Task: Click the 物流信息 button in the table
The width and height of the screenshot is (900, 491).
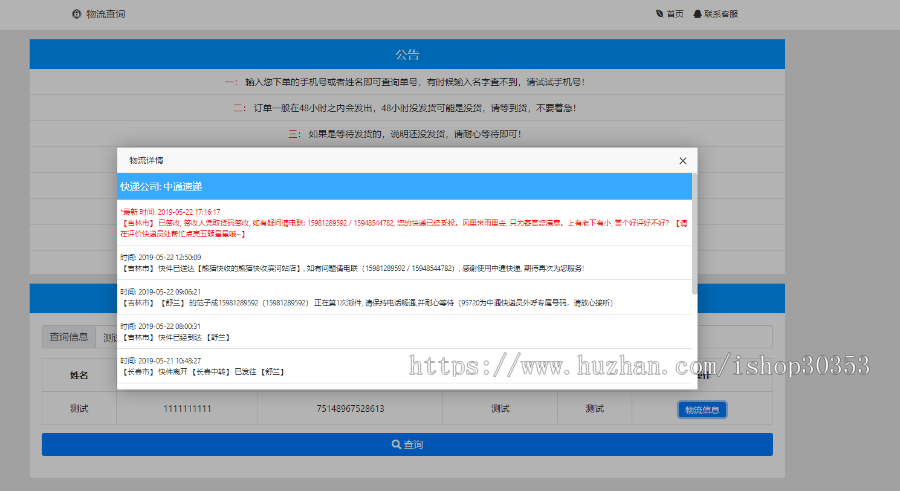Action: tap(702, 409)
